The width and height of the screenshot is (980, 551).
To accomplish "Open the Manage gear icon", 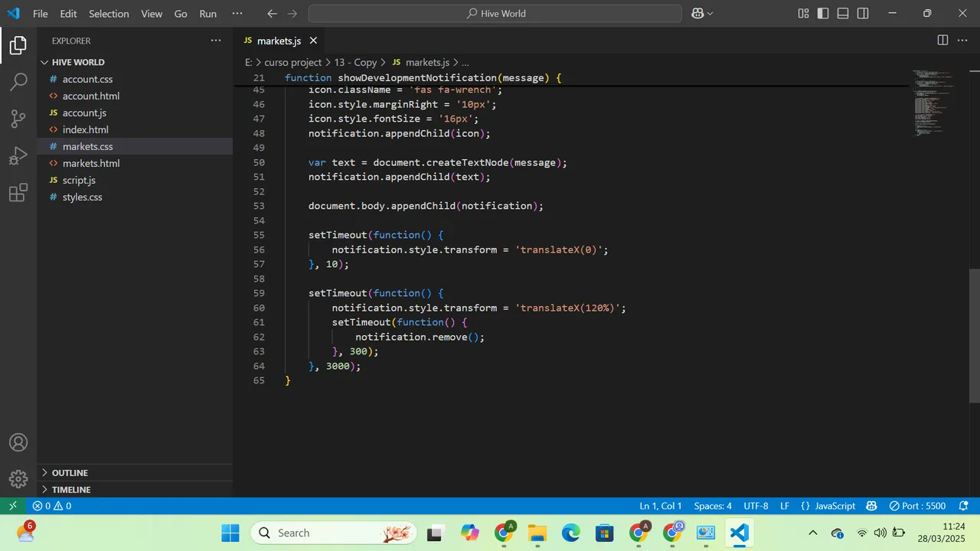I will click(18, 479).
